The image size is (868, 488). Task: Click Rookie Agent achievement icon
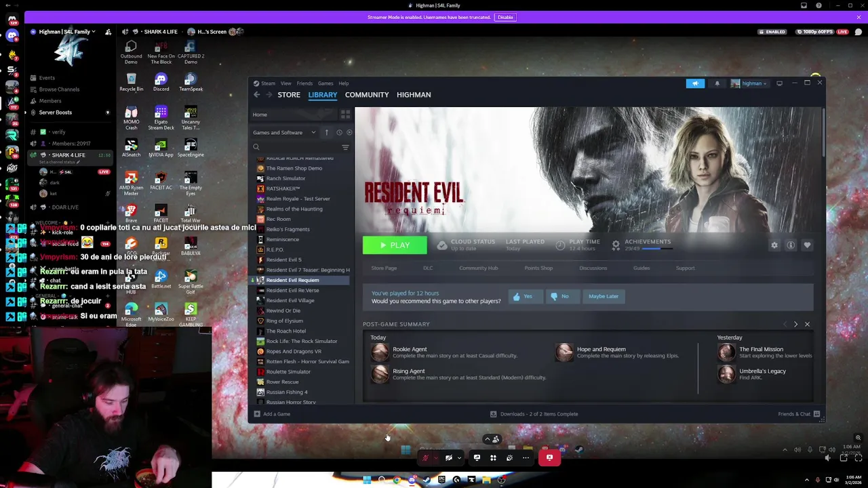click(x=380, y=352)
